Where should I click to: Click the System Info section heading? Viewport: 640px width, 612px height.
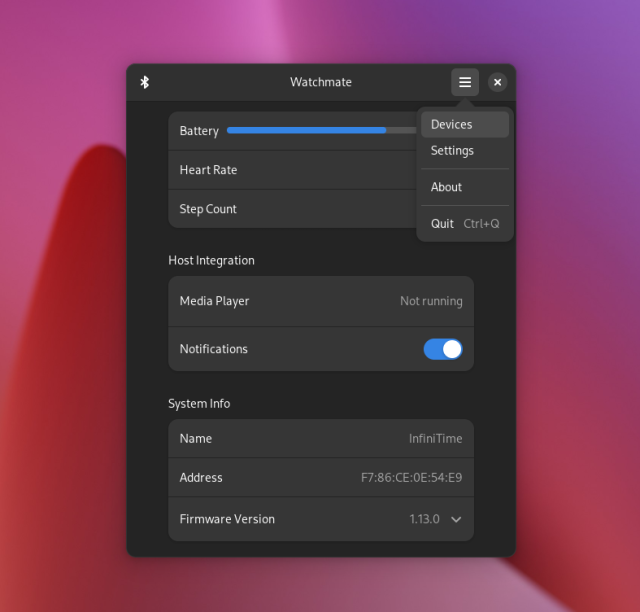coord(199,404)
